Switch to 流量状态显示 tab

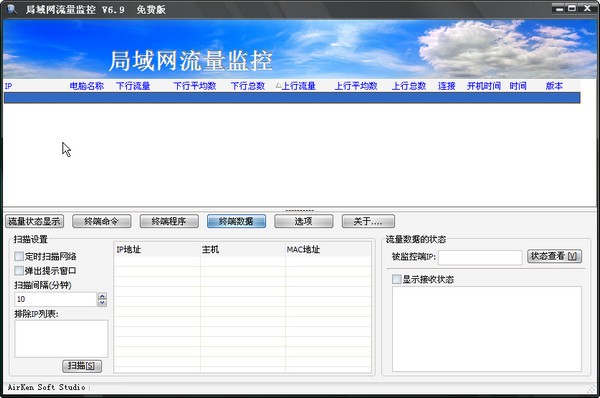(x=34, y=221)
